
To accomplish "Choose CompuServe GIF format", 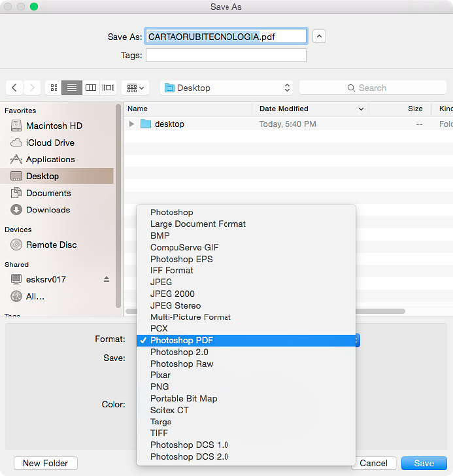I will 246,247.
